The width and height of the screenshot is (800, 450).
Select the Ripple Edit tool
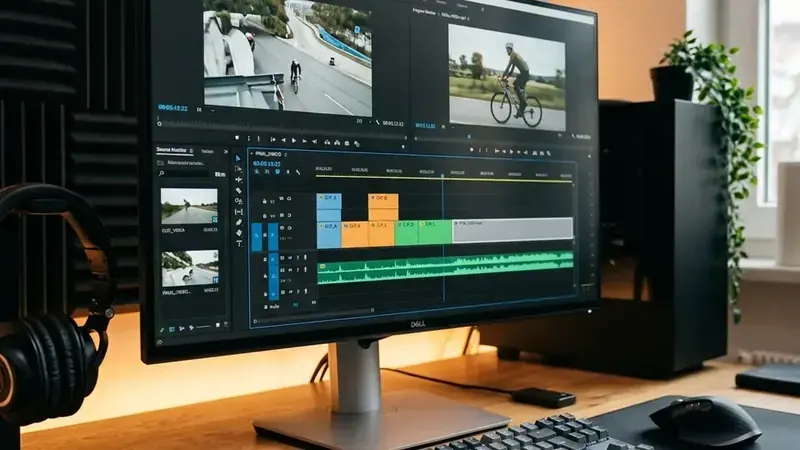pyautogui.click(x=238, y=180)
